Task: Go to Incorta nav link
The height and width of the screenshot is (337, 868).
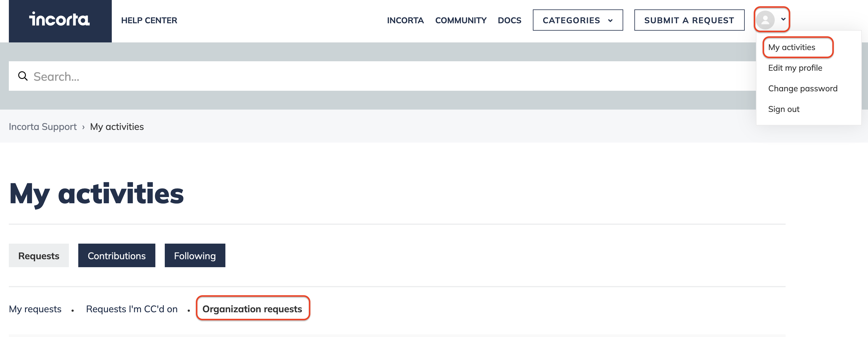Action: (x=405, y=21)
